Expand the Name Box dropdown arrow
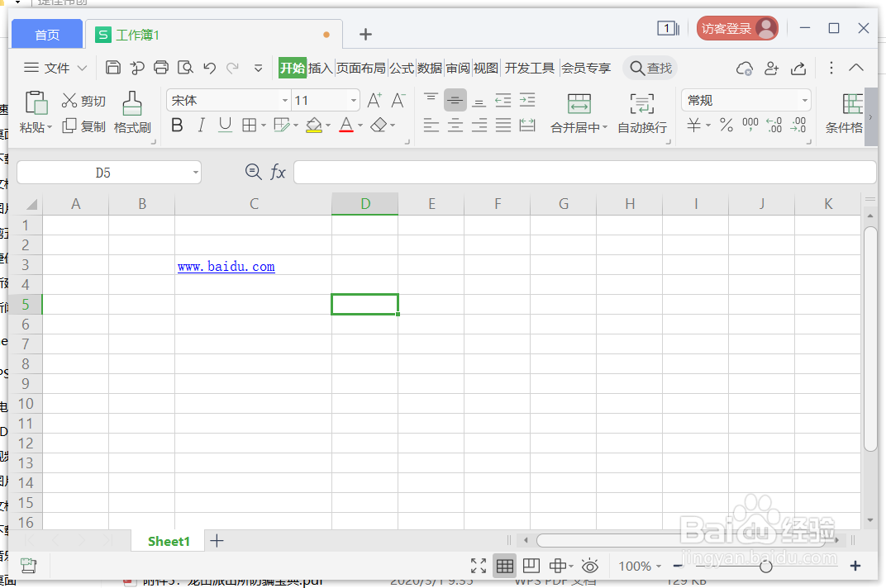This screenshot has height=588, width=886. tap(196, 173)
